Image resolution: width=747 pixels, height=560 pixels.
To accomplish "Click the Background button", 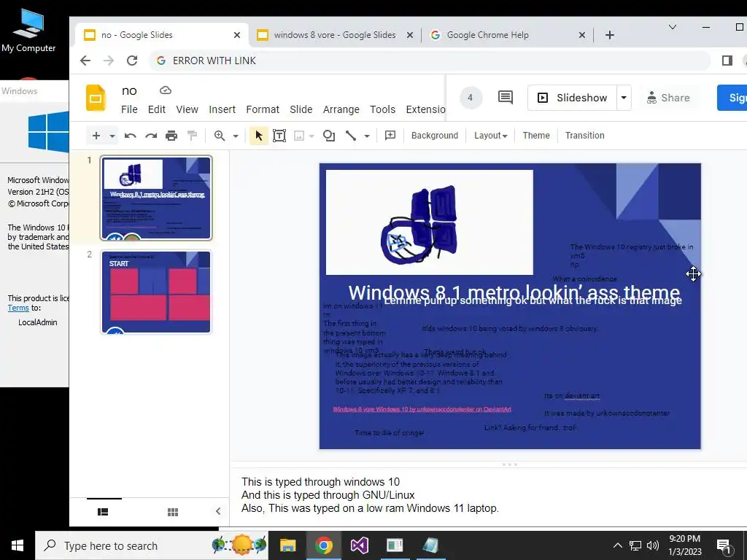I will pyautogui.click(x=435, y=136).
